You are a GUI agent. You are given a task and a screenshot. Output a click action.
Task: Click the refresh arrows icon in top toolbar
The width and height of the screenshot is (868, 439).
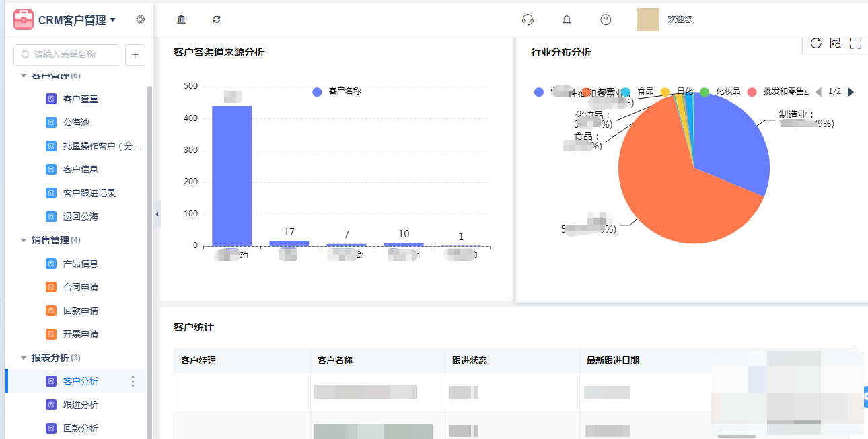217,19
